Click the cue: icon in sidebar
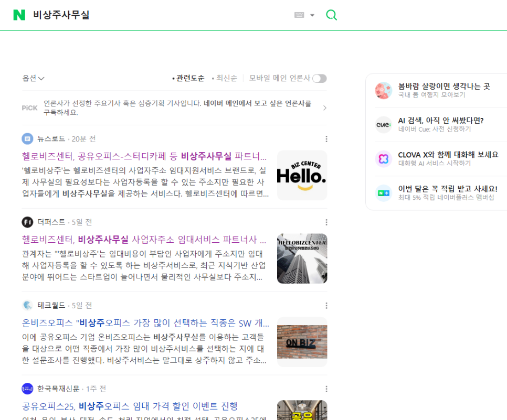 point(384,125)
